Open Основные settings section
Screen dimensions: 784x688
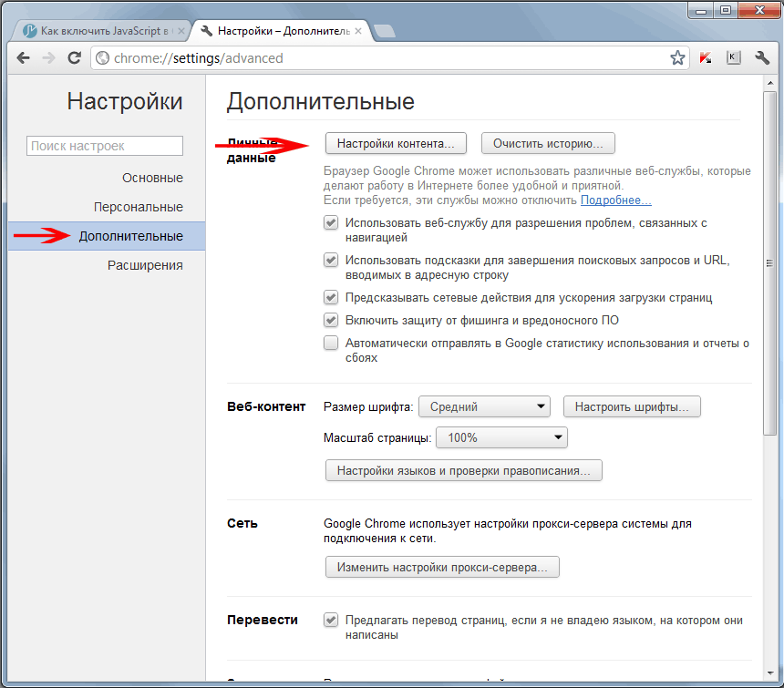click(152, 178)
